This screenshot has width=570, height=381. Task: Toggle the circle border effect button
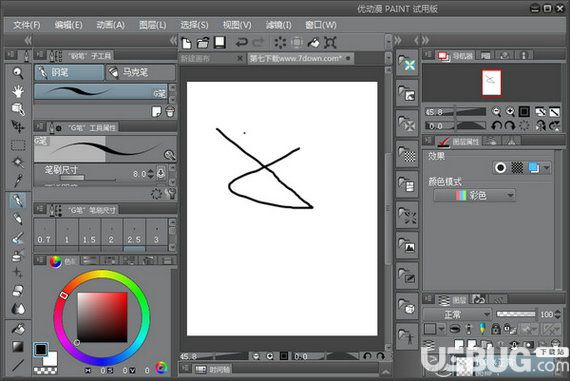[x=501, y=168]
